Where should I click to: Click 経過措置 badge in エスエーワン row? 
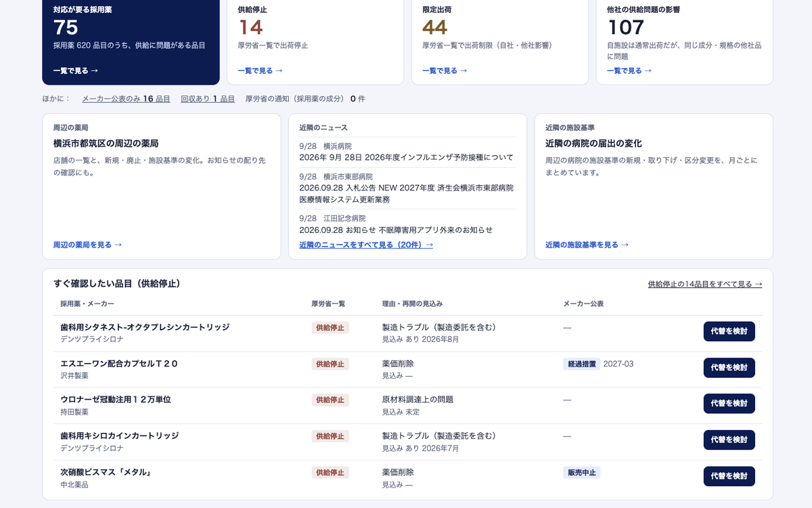pyautogui.click(x=581, y=364)
